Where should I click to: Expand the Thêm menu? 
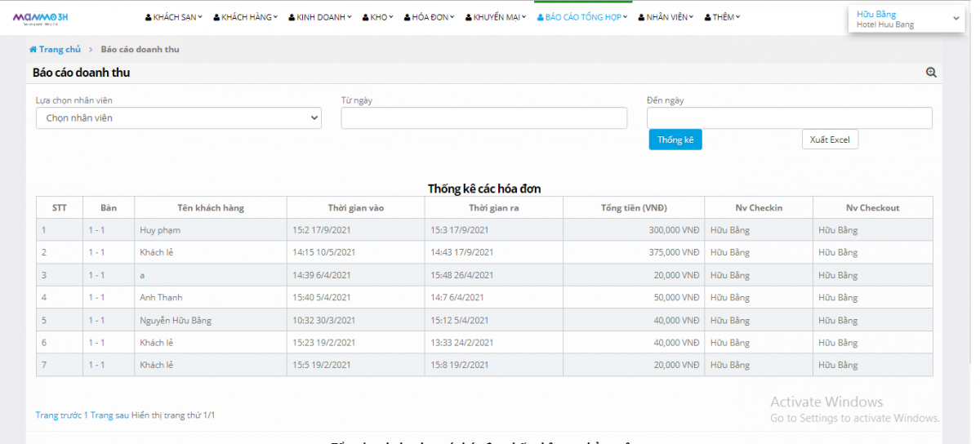click(x=722, y=17)
